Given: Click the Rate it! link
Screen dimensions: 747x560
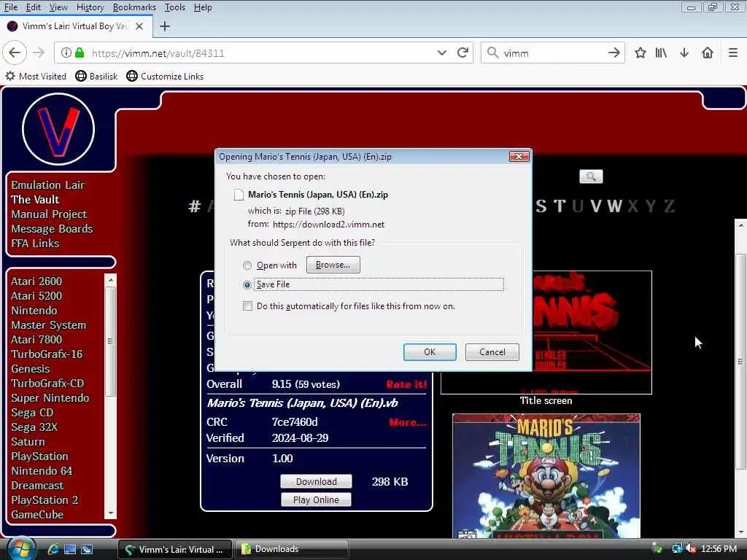Looking at the screenshot, I should pos(406,384).
